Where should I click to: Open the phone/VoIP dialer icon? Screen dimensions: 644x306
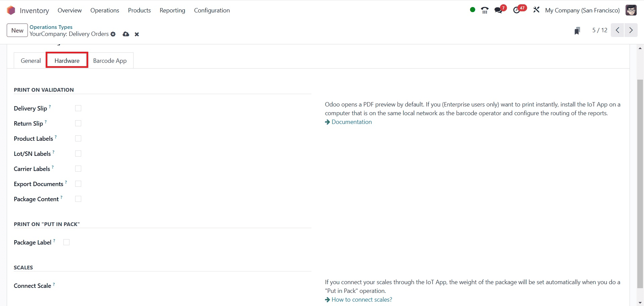pyautogui.click(x=485, y=10)
